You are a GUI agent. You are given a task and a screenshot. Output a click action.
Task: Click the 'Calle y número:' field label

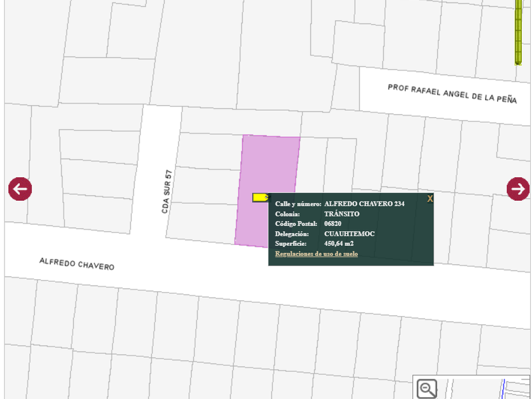(298, 204)
